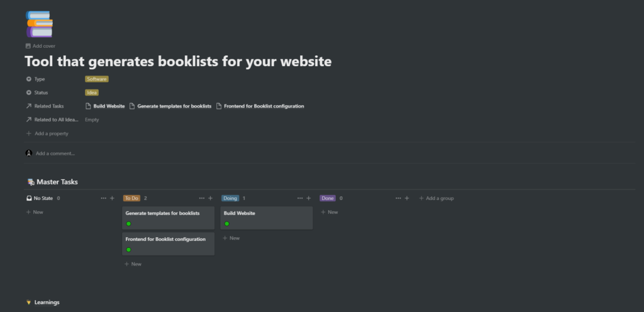Image resolution: width=644 pixels, height=312 pixels.
Task: Collapse the Learnings toggle section
Action: pos(29,303)
